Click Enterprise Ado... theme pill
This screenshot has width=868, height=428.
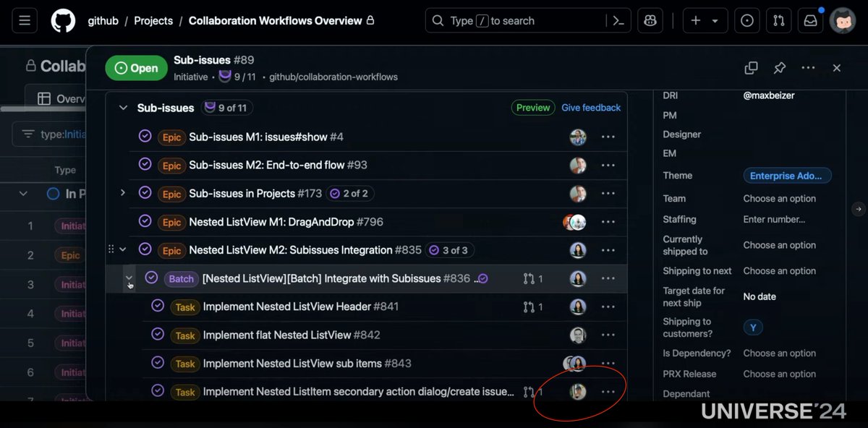787,176
